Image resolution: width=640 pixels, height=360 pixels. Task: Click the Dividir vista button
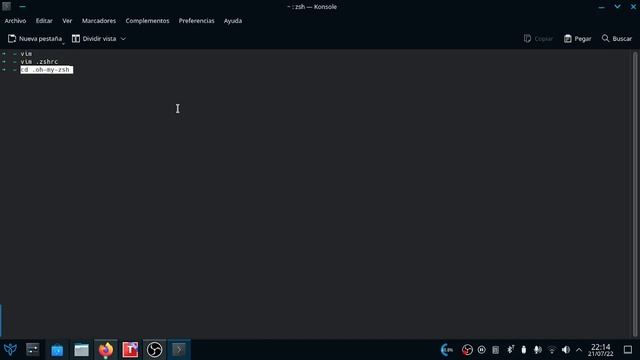pyautogui.click(x=94, y=39)
